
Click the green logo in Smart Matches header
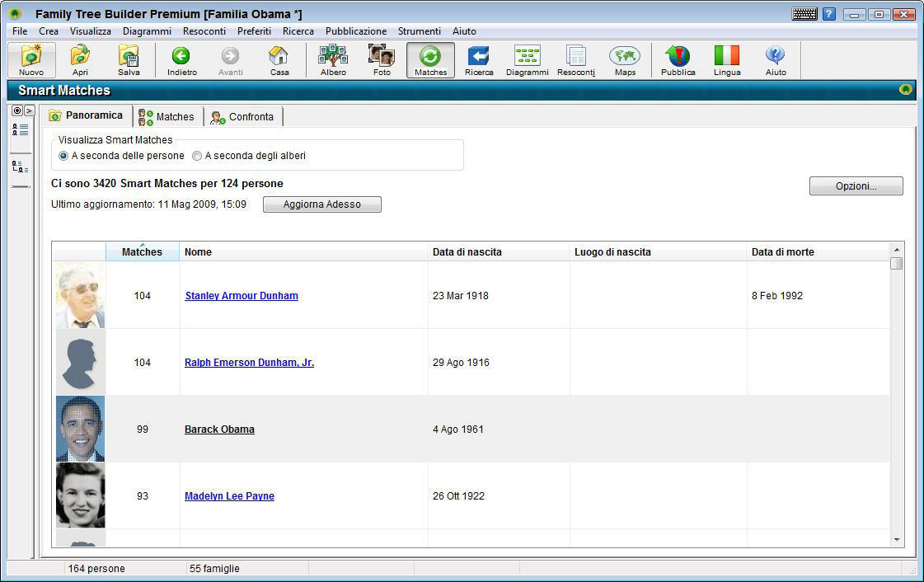click(906, 90)
